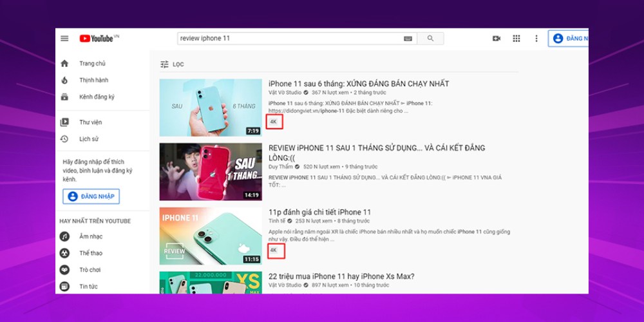The image size is (644, 322).
Task: Open the XS MAX comparison thumbnail
Action: 211,283
